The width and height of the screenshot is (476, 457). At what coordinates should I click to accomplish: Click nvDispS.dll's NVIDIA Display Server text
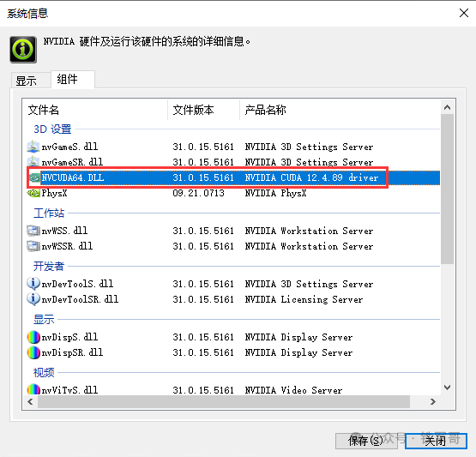pyautogui.click(x=298, y=337)
